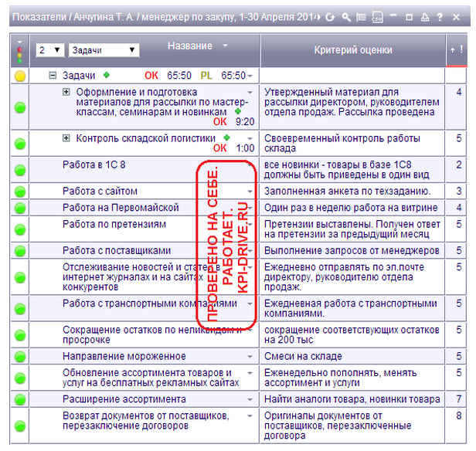Click green status dot for Работа с транспортными компаниями
This screenshot has width=476, height=451.
point(20,309)
